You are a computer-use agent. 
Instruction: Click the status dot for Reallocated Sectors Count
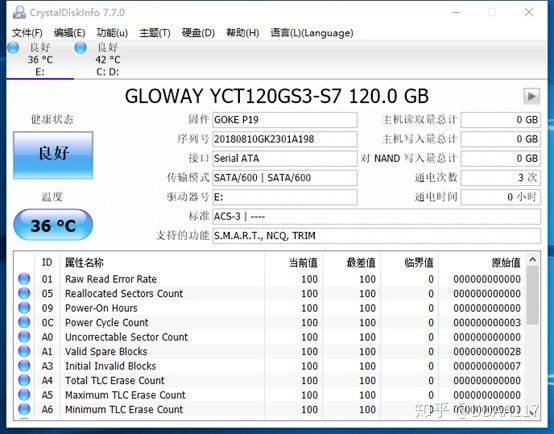(24, 293)
